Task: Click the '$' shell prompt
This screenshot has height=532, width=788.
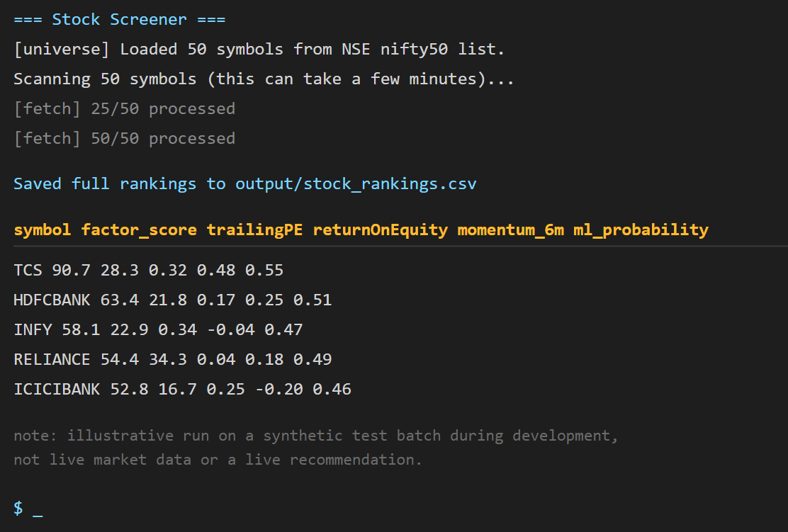Action: pos(18,509)
